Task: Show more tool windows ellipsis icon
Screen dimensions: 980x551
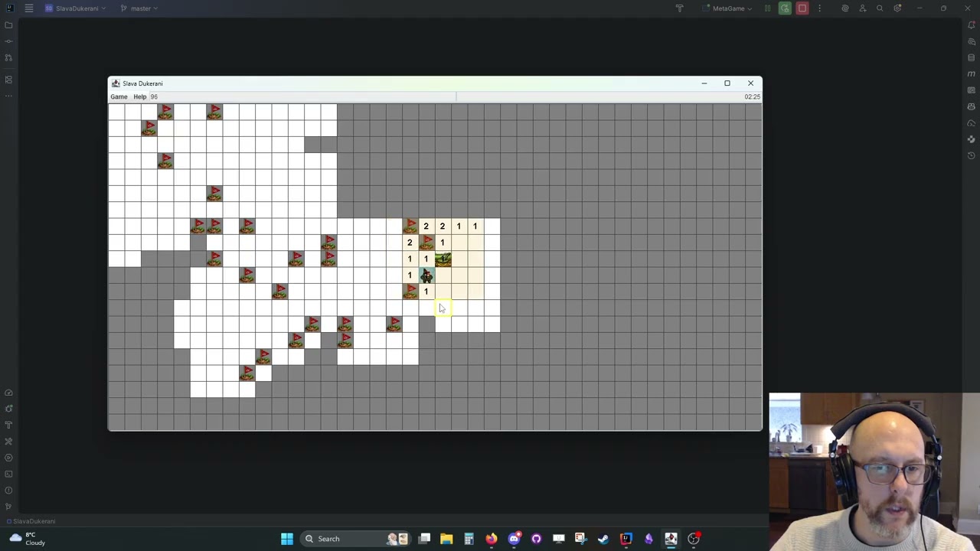Action: click(x=8, y=96)
